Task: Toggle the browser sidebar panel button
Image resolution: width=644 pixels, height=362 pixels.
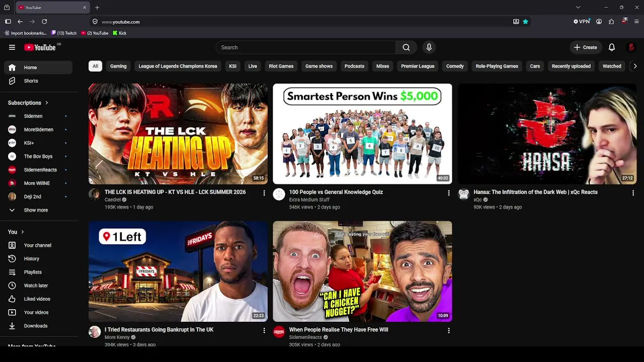Action: pyautogui.click(x=8, y=22)
